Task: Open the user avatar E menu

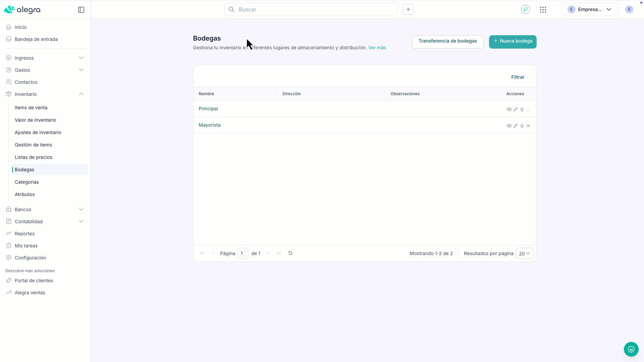Action: (x=629, y=9)
